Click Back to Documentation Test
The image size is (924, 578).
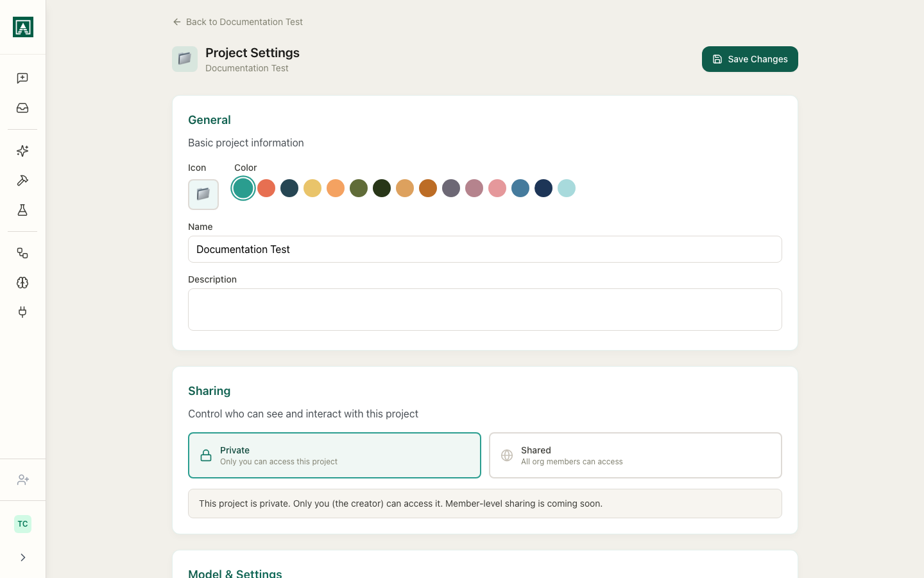click(x=237, y=21)
